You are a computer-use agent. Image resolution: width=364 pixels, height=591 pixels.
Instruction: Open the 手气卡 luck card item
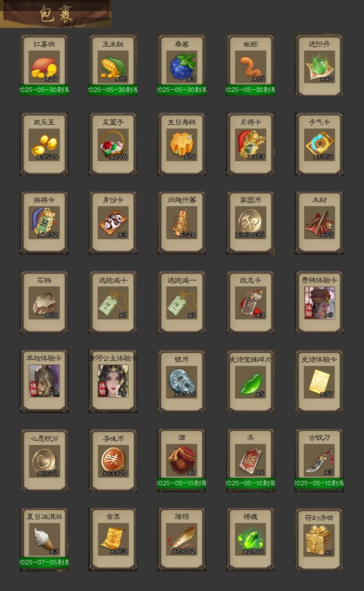319,144
